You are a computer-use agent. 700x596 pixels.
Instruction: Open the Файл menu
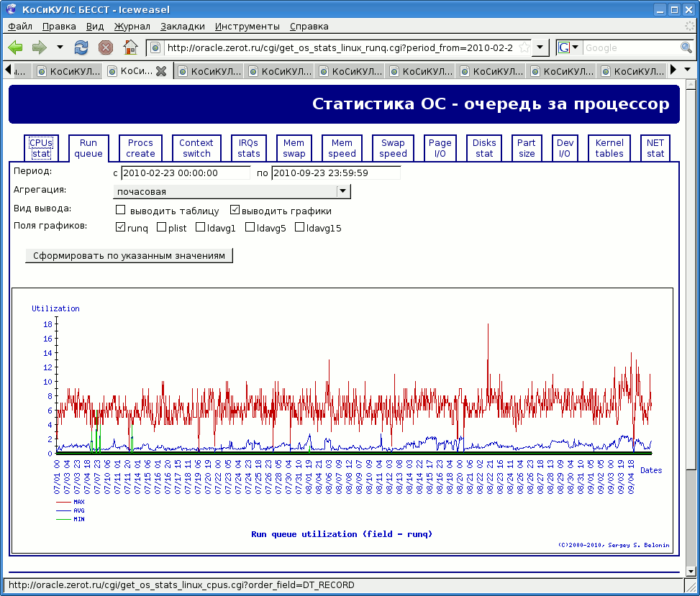[x=20, y=27]
